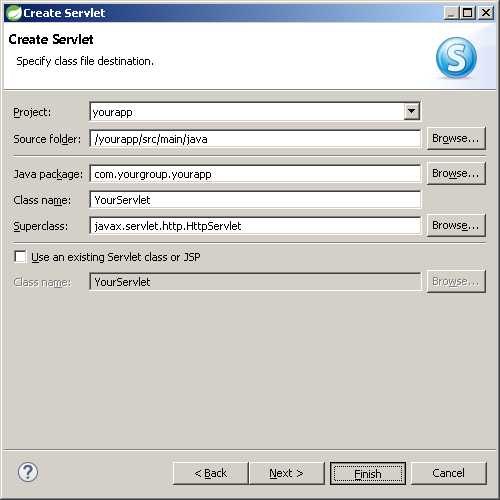Open the Project dropdown arrow

(x=412, y=111)
